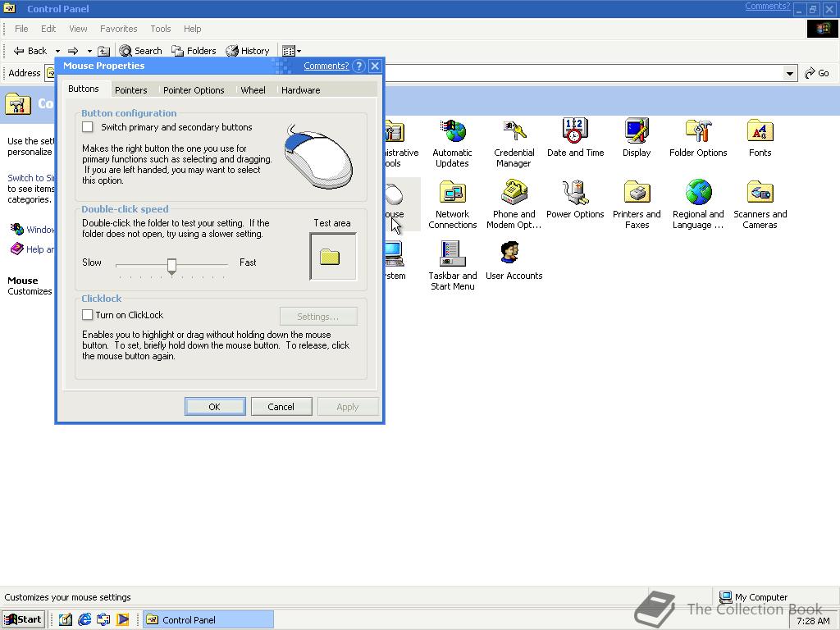Open the address bar dropdown
The image size is (840, 630).
tap(788, 72)
